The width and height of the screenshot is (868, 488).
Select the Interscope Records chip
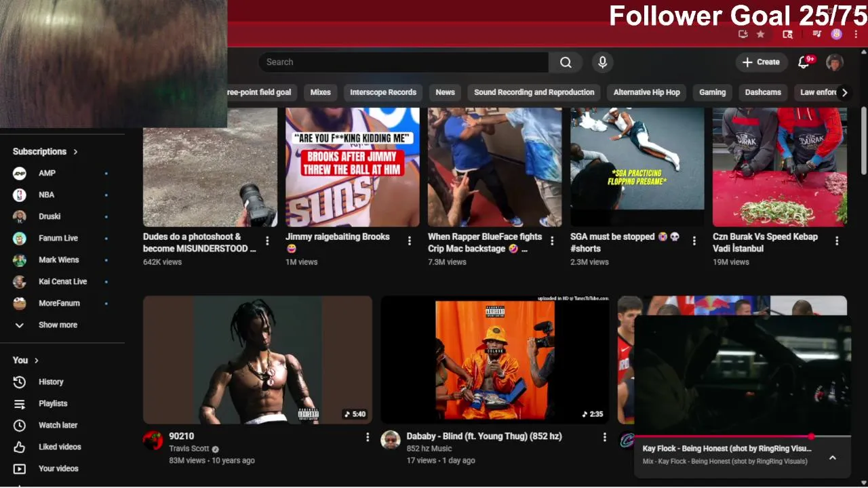point(383,92)
